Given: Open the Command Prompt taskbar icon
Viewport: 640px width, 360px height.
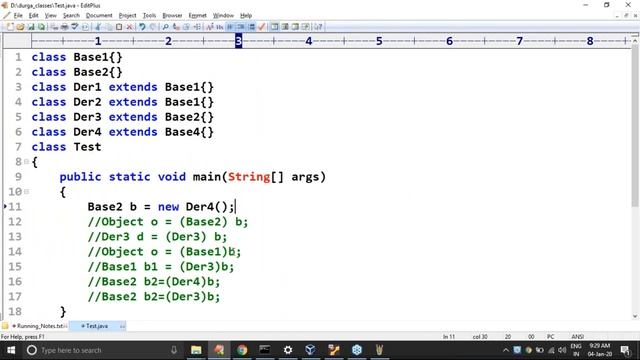Looking at the screenshot, I should coord(264,350).
